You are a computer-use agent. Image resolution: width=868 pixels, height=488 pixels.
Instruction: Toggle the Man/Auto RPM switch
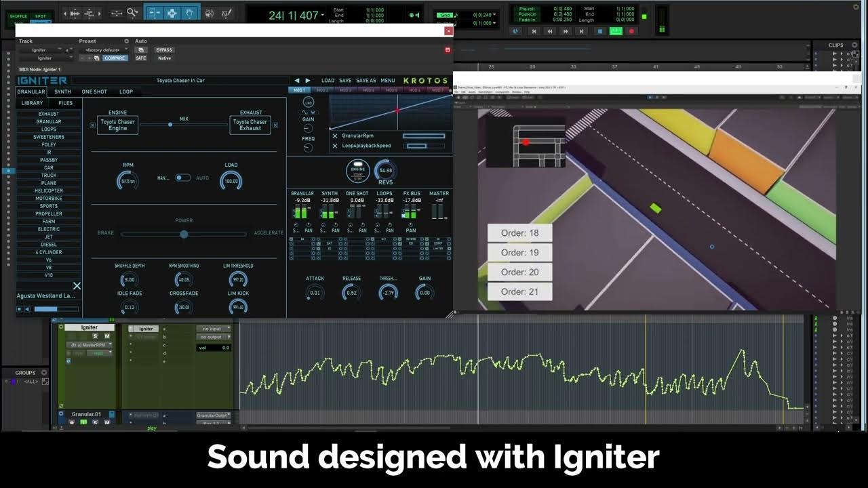(183, 178)
